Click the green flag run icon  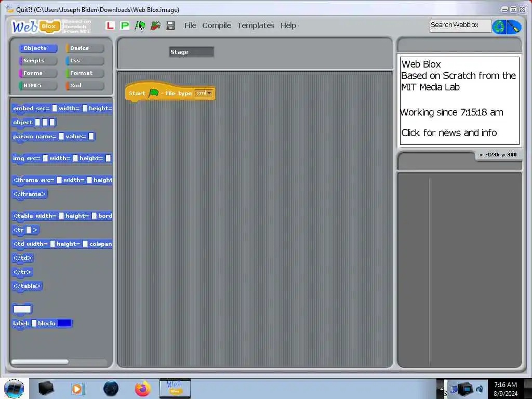(x=140, y=26)
